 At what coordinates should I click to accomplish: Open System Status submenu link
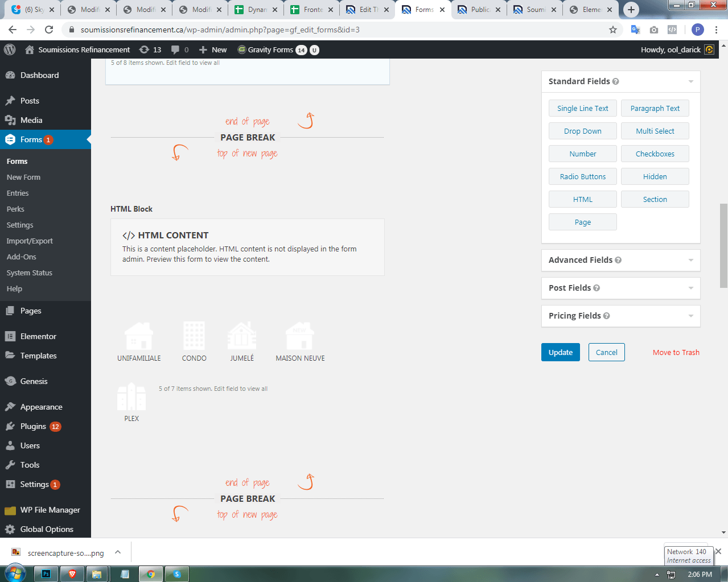[x=30, y=273]
